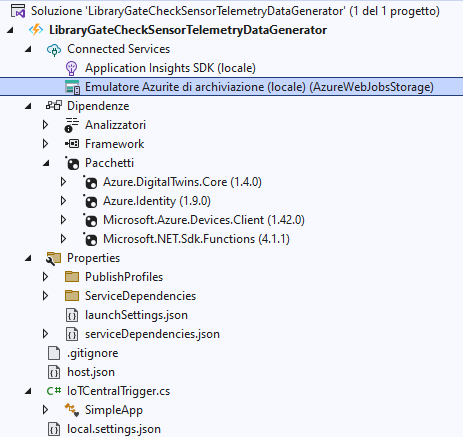
Task: Select Microsoft.Azure.Devices.Client (1.42.0) label
Action: pos(204,220)
